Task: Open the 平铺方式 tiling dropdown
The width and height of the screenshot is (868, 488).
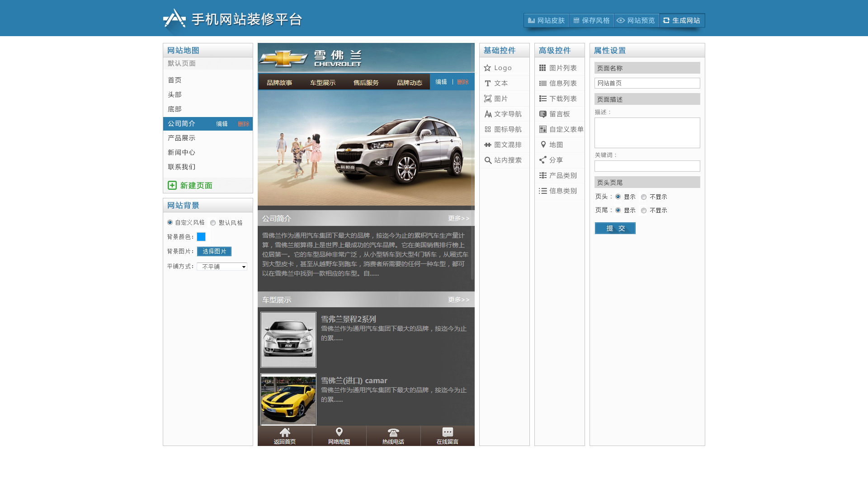Action: click(222, 267)
